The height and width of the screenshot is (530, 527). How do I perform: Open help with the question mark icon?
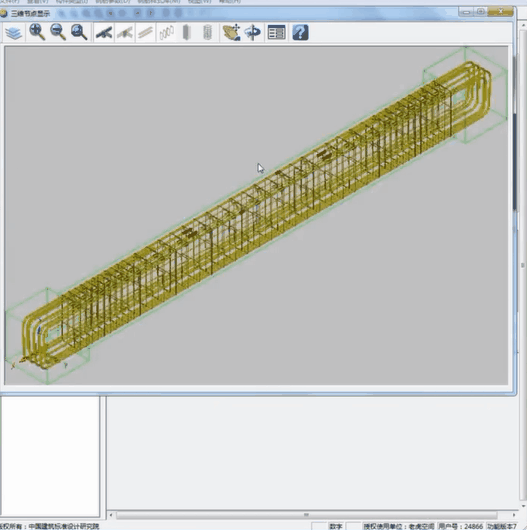(300, 32)
